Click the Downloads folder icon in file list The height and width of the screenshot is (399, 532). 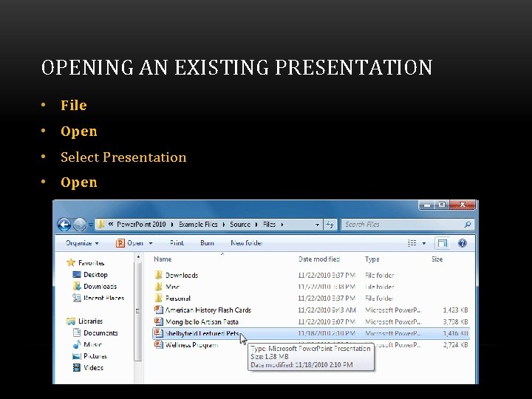tap(158, 275)
